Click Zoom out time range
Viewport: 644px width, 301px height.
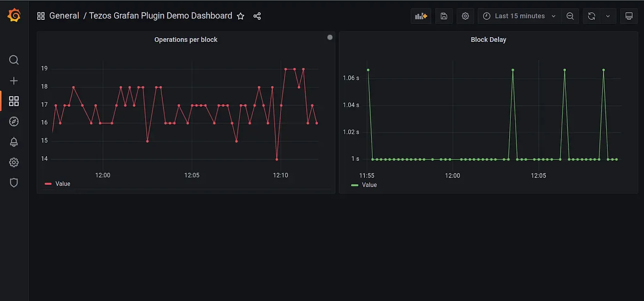coord(570,16)
